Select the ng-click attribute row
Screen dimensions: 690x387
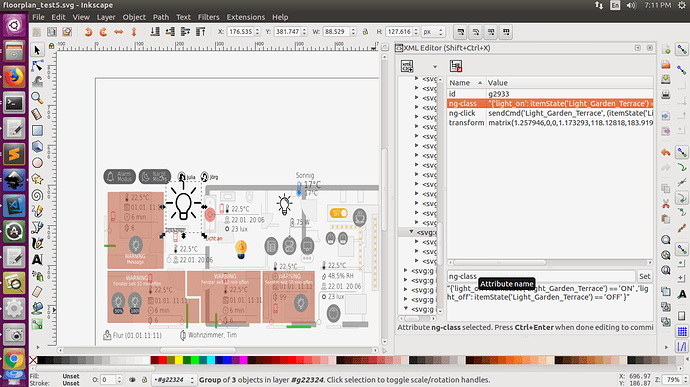[550, 113]
